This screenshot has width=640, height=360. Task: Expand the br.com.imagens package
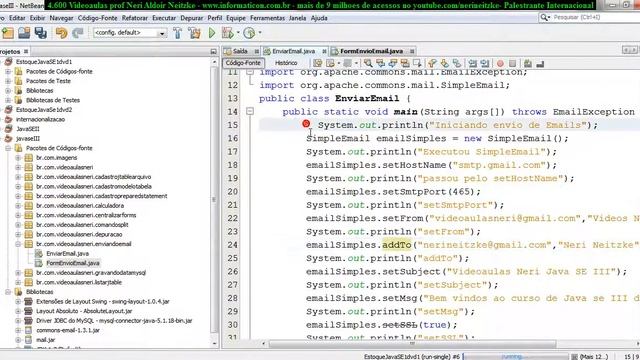(x=18, y=158)
